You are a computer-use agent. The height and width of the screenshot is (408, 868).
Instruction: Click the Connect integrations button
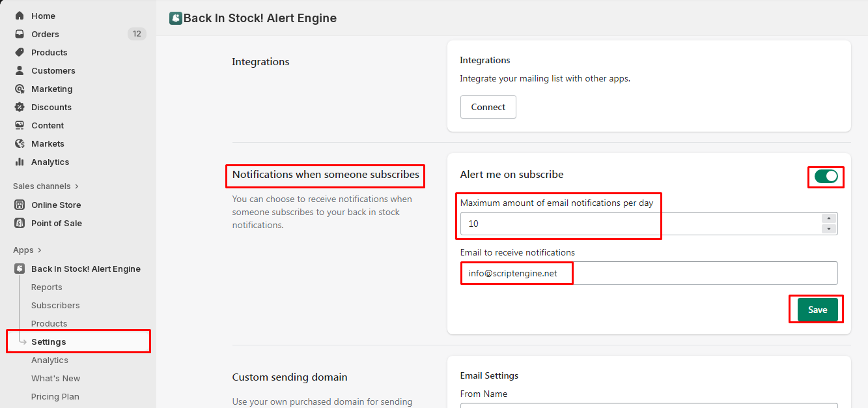(x=488, y=107)
